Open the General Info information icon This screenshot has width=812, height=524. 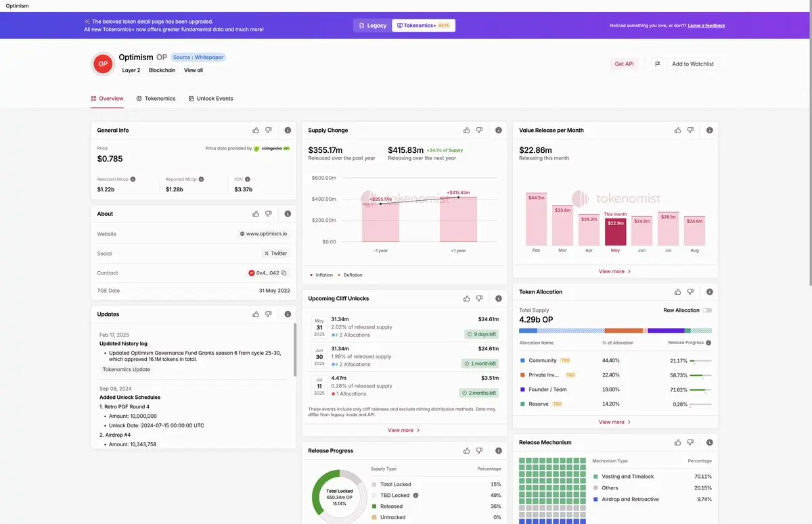[x=288, y=130]
